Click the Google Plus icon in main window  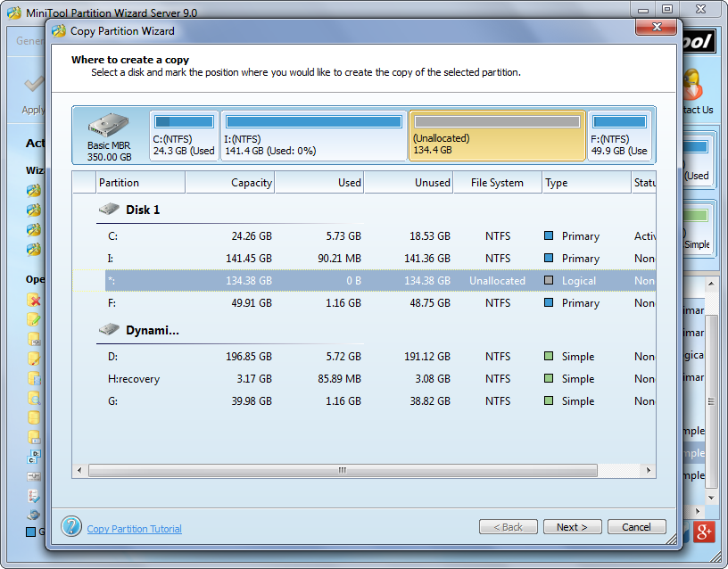coord(703,532)
